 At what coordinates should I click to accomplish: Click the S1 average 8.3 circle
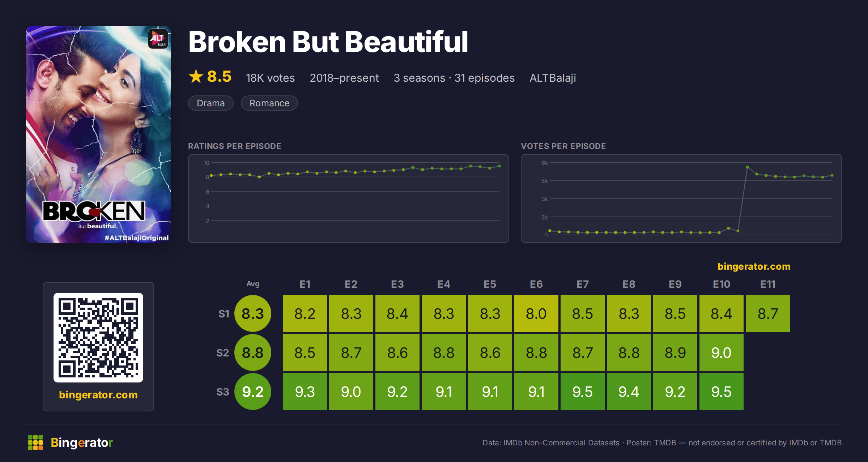(253, 313)
